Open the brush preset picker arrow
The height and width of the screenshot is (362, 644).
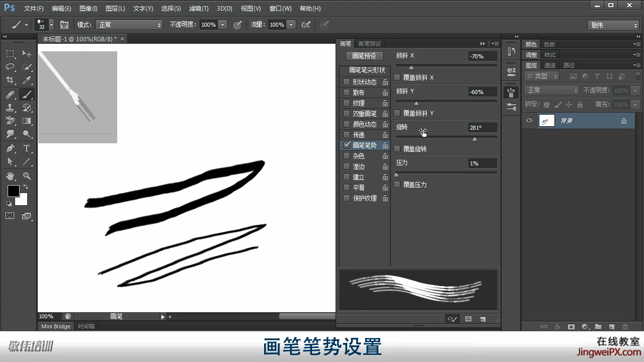pos(51,25)
